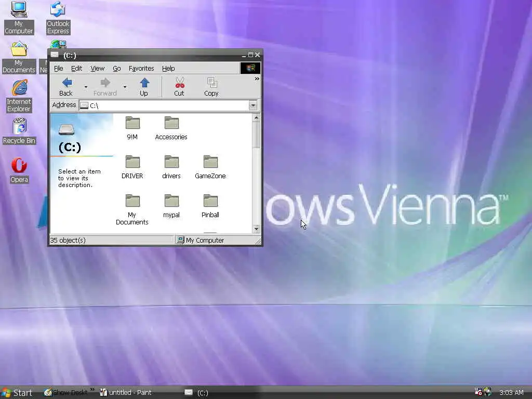532x399 pixels.
Task: Minimize the (C:) window
Action: click(x=244, y=55)
